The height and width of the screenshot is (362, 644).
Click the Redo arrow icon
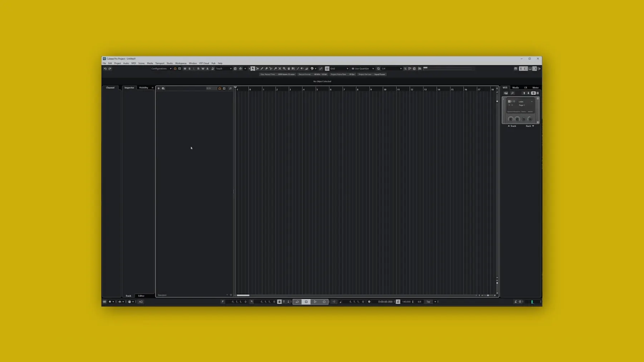click(x=110, y=69)
